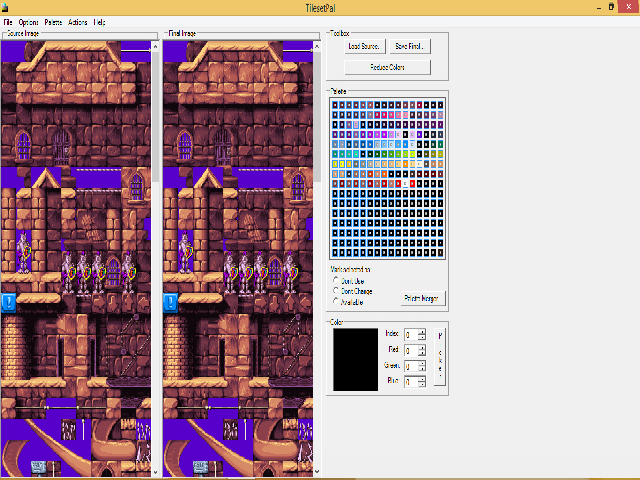Open the Help menu

[99, 22]
